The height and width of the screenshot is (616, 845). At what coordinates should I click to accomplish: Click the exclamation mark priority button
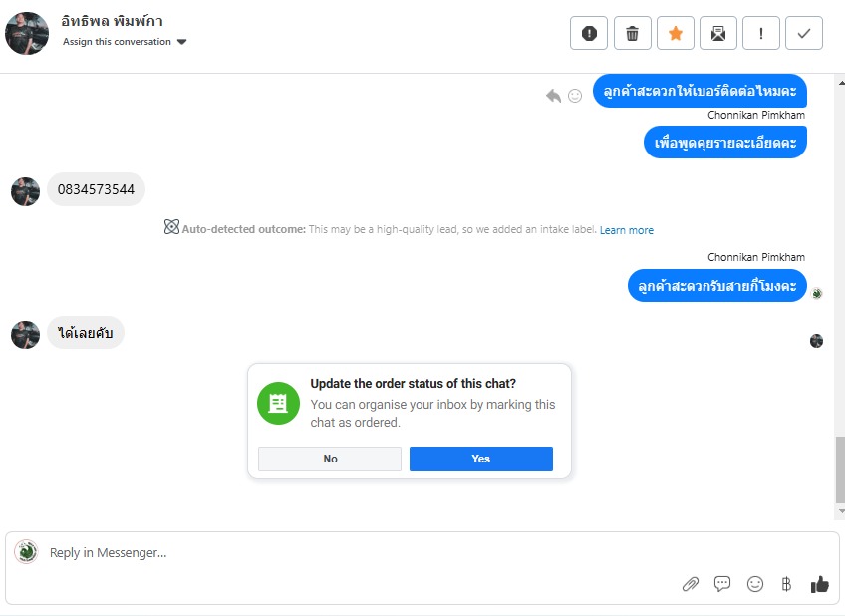click(x=761, y=33)
